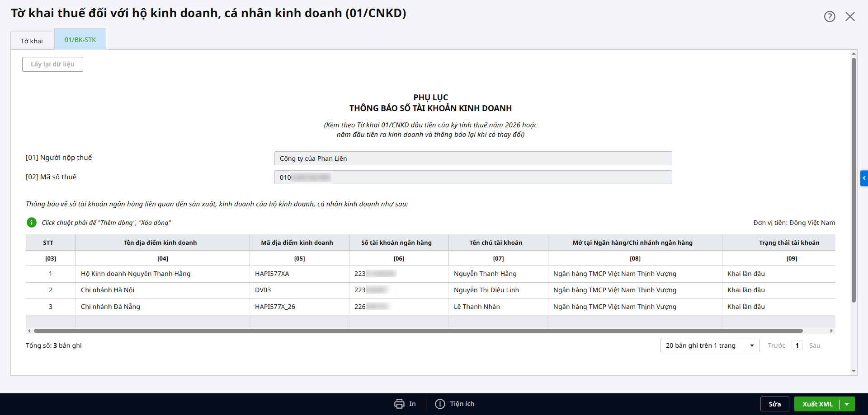Click the Người nộp thuế input field
868x415 pixels.
point(472,159)
